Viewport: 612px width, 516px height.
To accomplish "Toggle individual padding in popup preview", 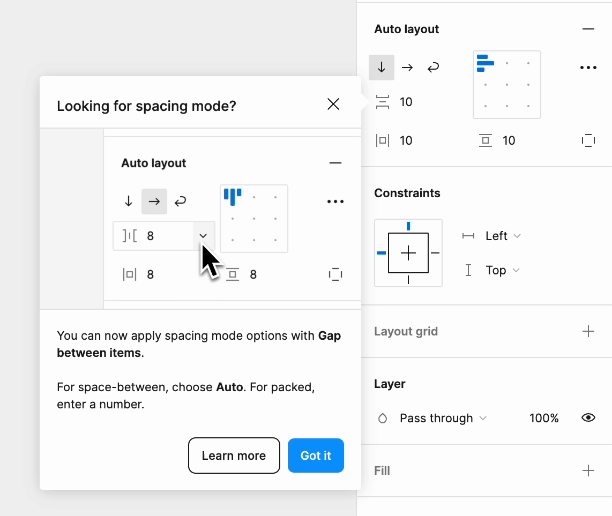I will pos(335,275).
